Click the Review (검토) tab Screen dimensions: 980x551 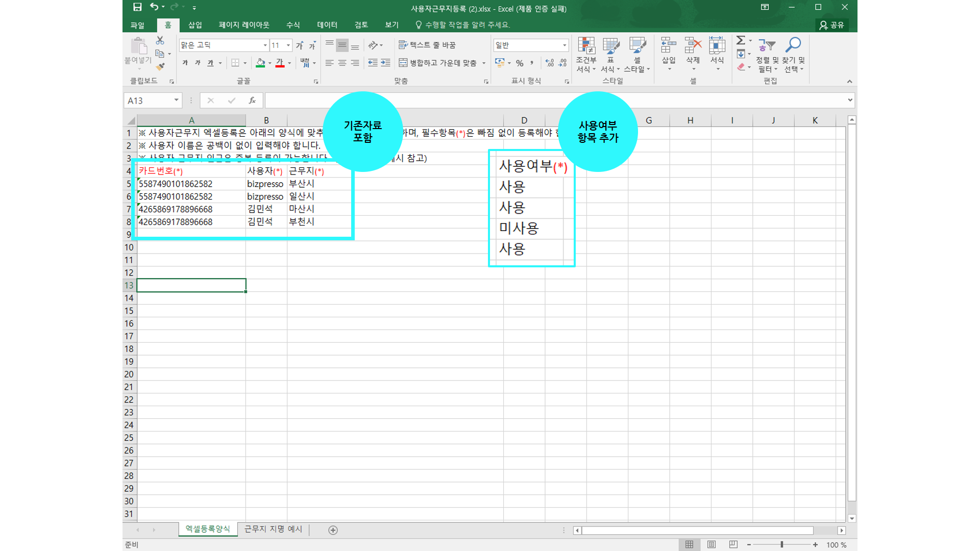[361, 25]
